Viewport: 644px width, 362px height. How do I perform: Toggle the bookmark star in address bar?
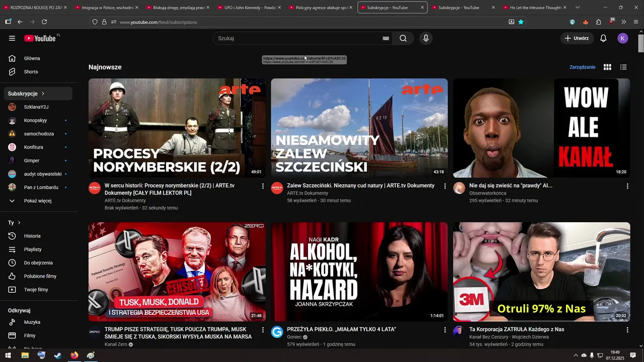(521, 22)
